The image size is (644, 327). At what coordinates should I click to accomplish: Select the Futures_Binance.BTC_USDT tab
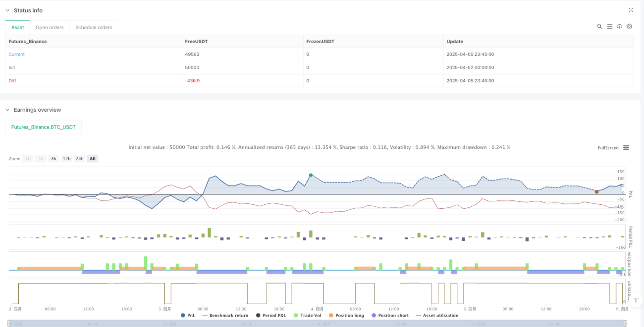(x=44, y=127)
